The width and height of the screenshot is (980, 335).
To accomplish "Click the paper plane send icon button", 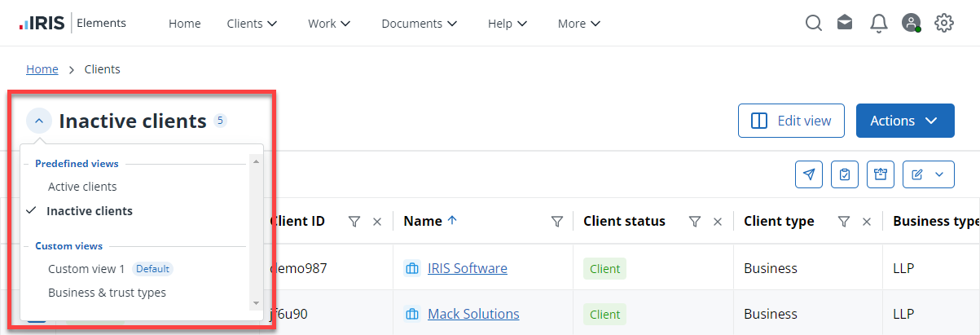I will 808,174.
